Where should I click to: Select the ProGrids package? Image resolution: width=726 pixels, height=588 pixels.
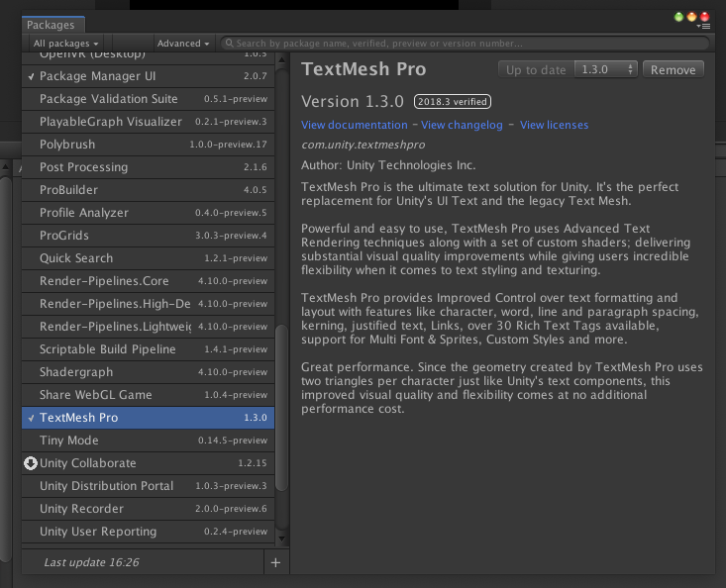pyautogui.click(x=148, y=235)
